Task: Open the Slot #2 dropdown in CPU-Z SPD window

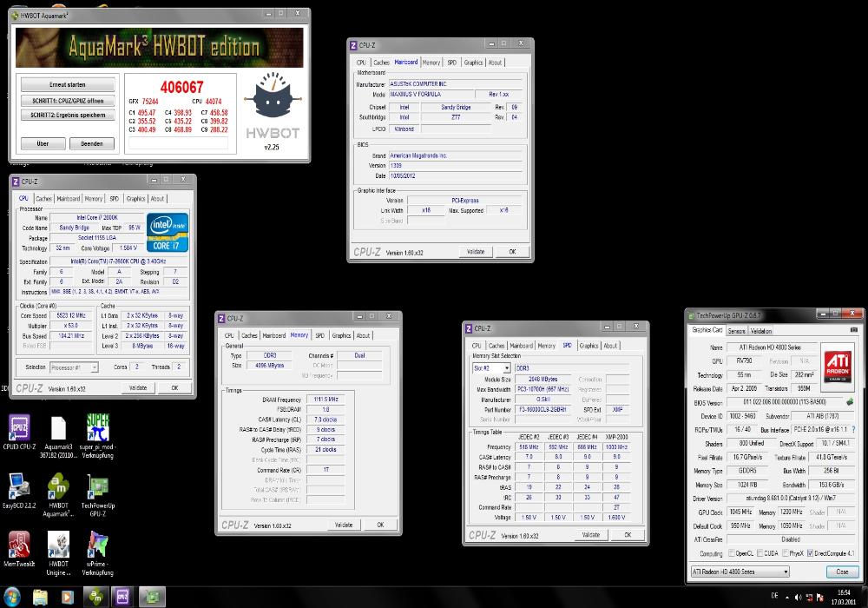Action: [491, 367]
